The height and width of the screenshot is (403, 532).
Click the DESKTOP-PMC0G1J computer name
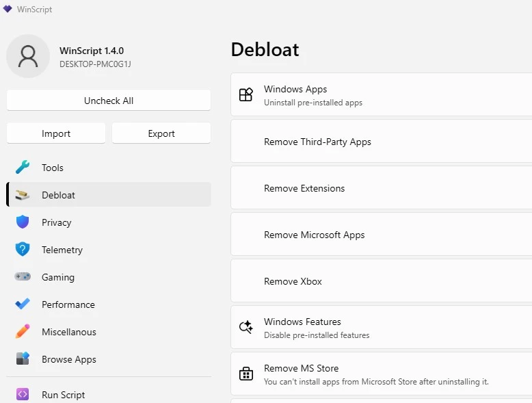[95, 64]
